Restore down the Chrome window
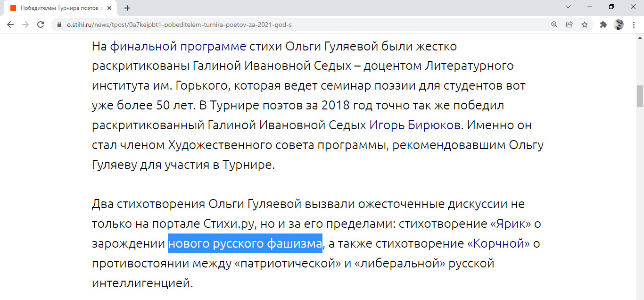The width and height of the screenshot is (644, 300). click(x=611, y=7)
